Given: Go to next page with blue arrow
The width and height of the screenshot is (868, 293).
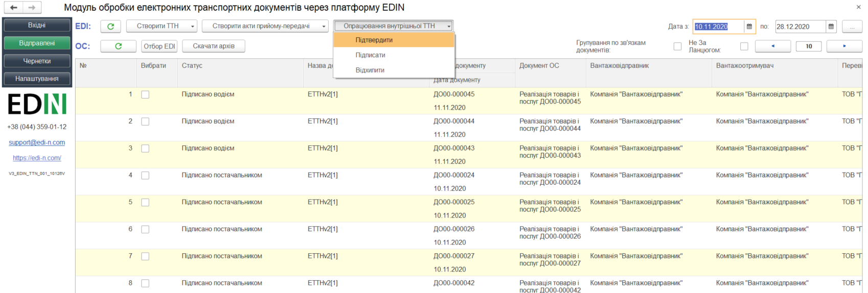Looking at the screenshot, I should click(x=844, y=46).
